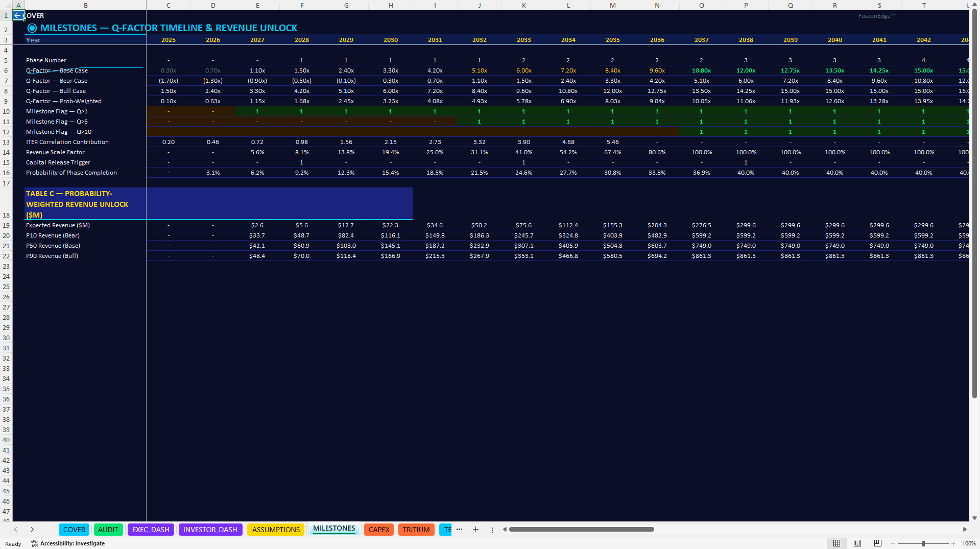Screen dimensions: 980x549
Task: Select 'Milestone Flag — Q>10' label
Action: coord(85,132)
